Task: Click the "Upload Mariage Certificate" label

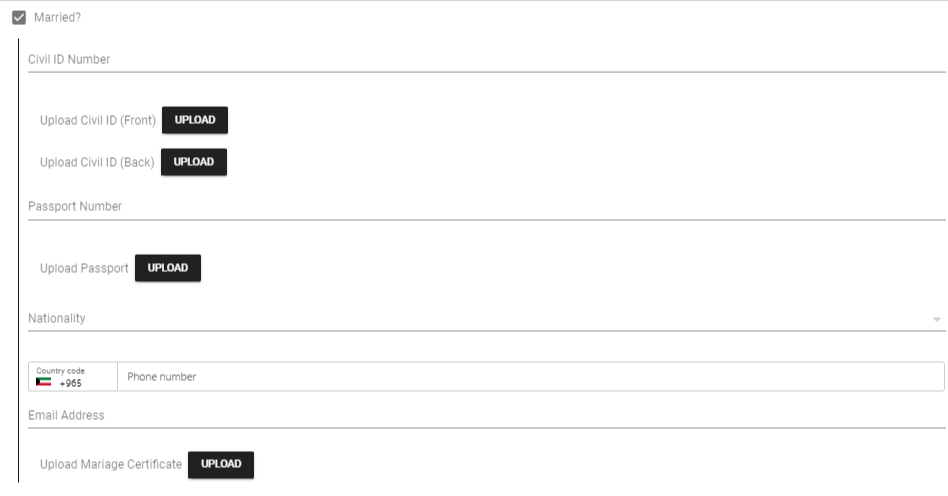Action: (111, 464)
